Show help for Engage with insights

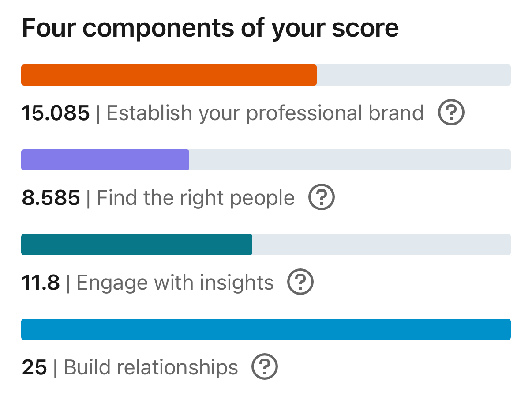(x=300, y=283)
